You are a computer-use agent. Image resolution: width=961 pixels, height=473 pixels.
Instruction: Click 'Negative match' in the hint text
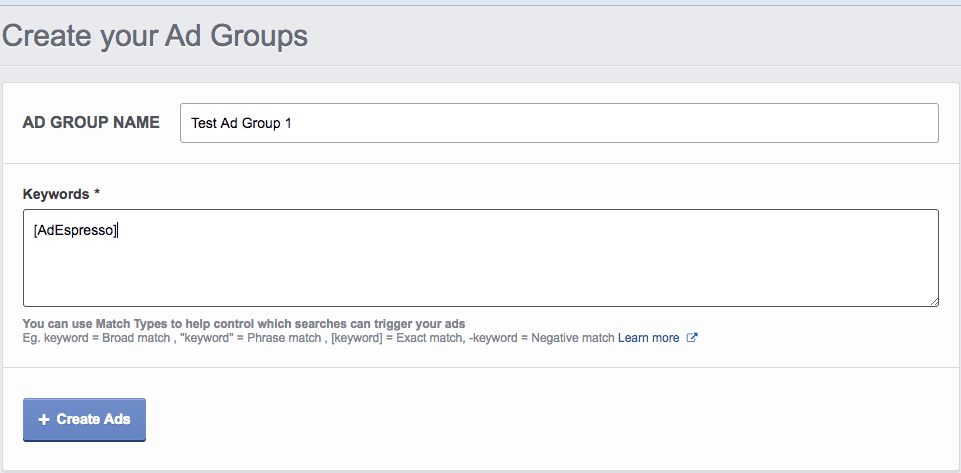click(571, 338)
